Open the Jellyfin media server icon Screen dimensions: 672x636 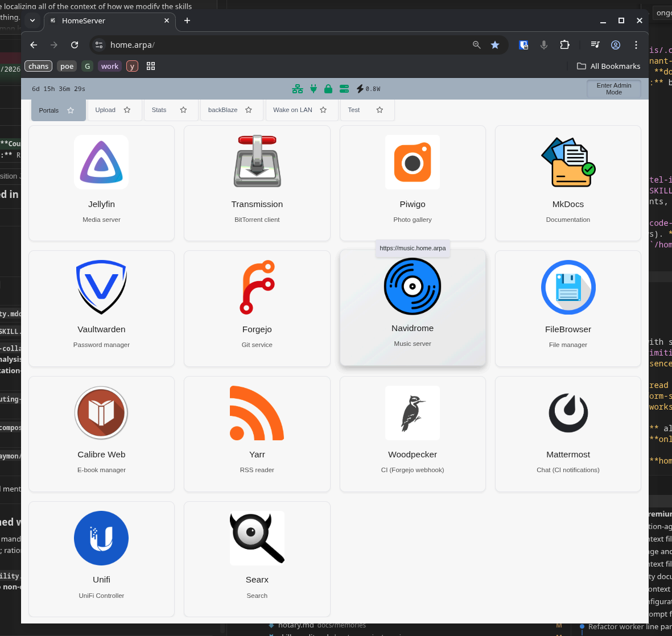click(101, 162)
